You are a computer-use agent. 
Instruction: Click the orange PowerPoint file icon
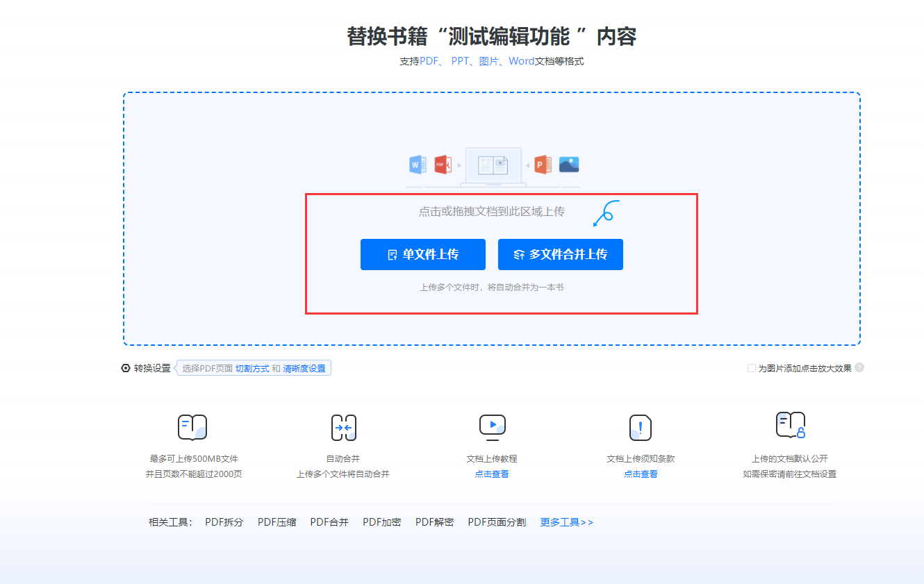(x=543, y=165)
